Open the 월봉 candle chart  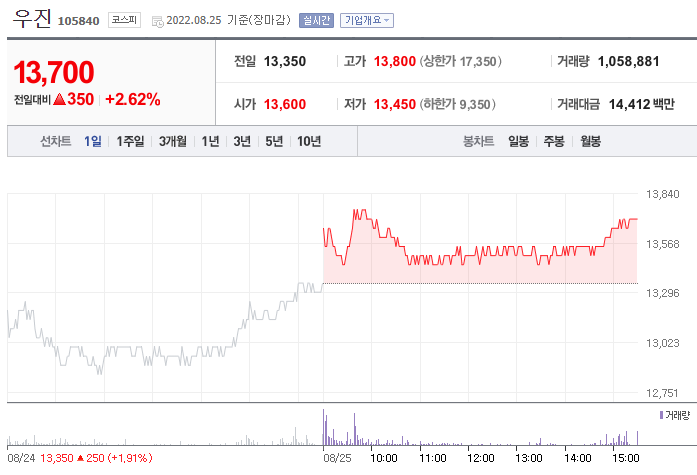[591, 141]
